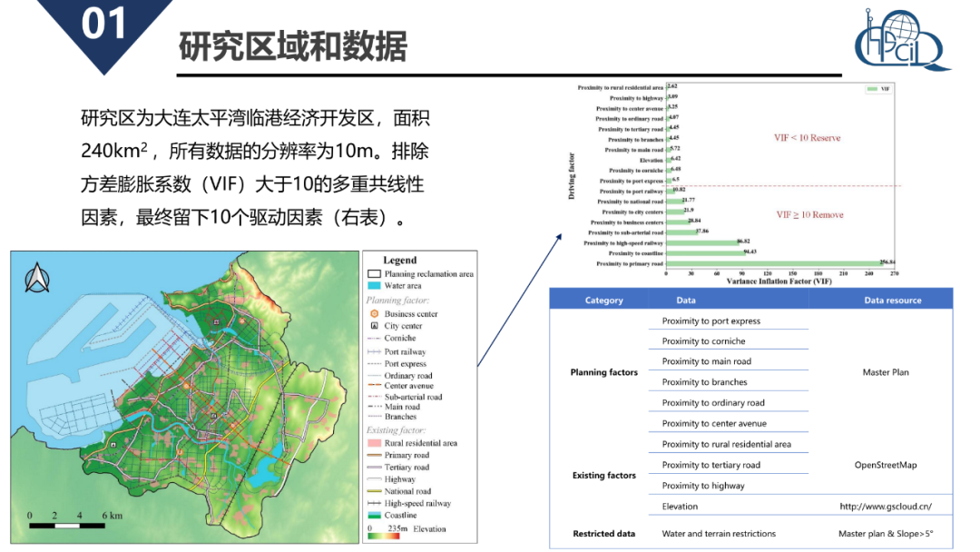The image size is (980, 552).
Task: Click the VIF ≥ 10 Remove annotation
Action: pyautogui.click(x=809, y=214)
